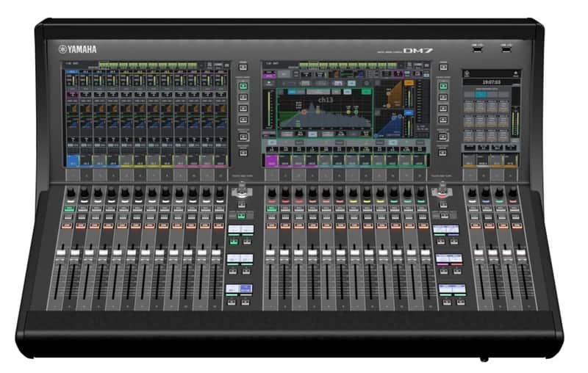Select the purple highlighted channel name on the center touchscreen

[x=270, y=161]
